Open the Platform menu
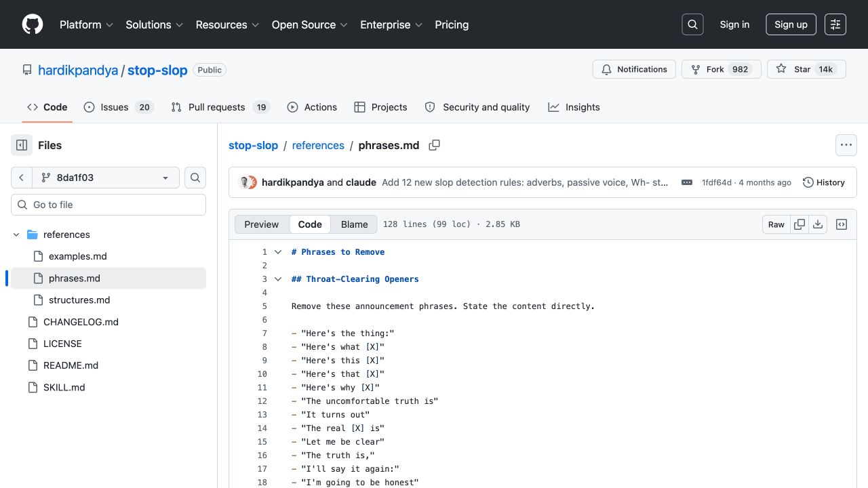 point(86,24)
